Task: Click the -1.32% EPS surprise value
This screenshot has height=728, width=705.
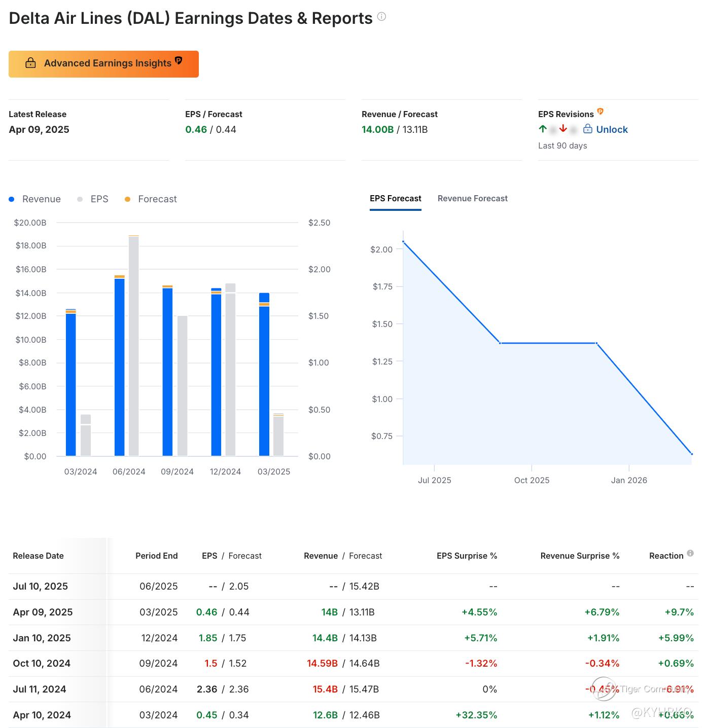Action: (x=481, y=664)
